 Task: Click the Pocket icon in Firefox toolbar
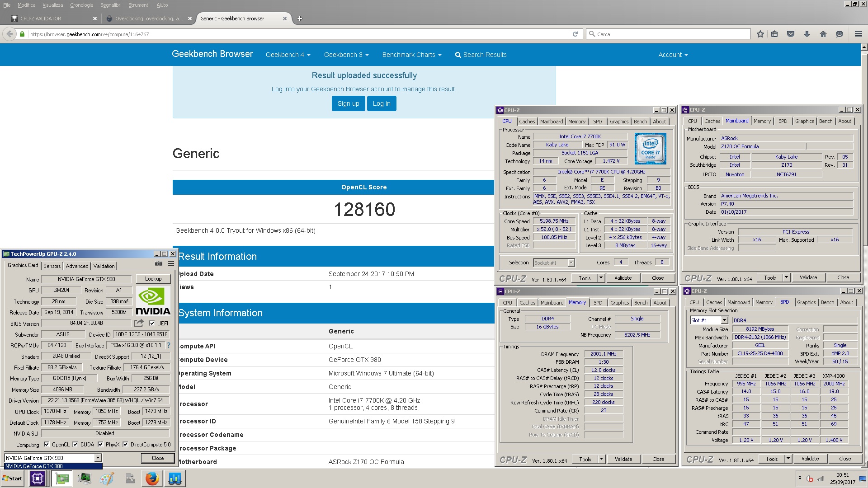(791, 34)
